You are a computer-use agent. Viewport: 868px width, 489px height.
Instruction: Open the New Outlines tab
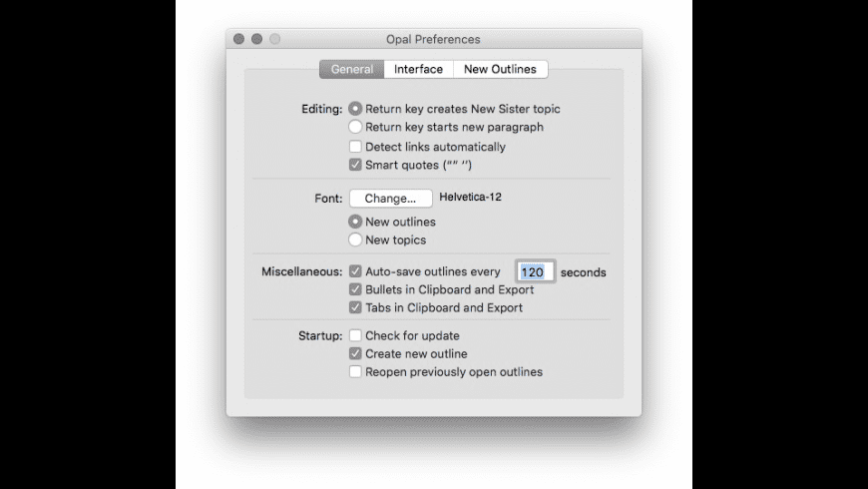[x=500, y=69]
